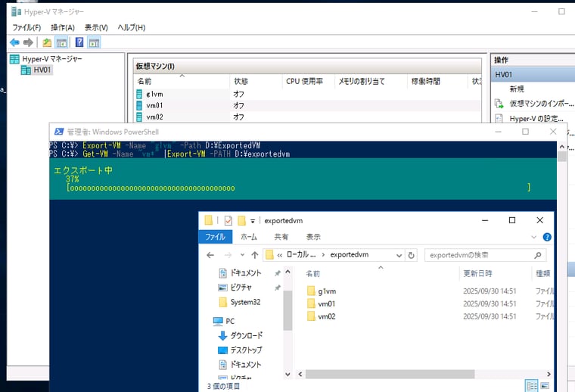Switch to details view icon in status bar

[532, 386]
